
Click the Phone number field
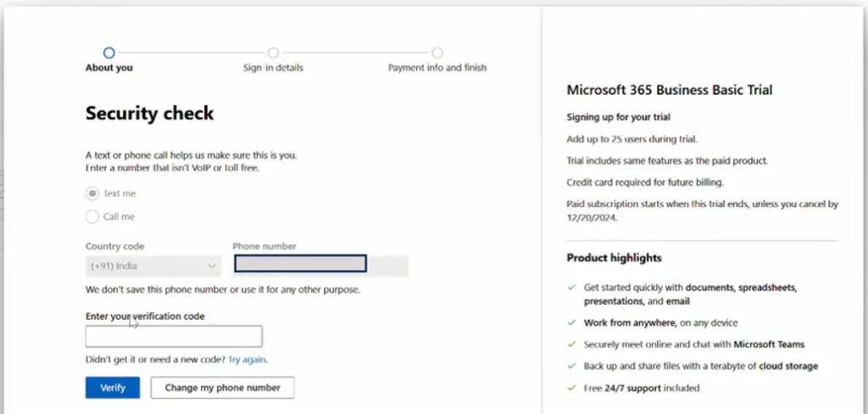300,264
